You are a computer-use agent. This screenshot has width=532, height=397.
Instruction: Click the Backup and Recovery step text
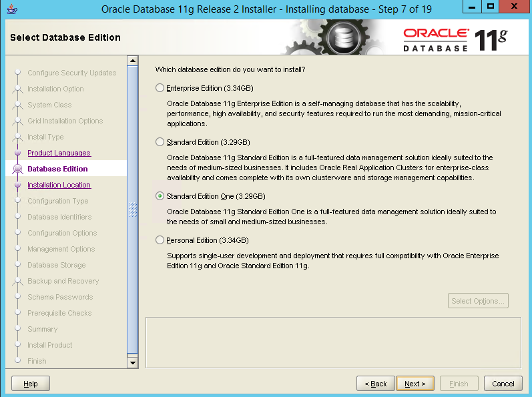[63, 281]
